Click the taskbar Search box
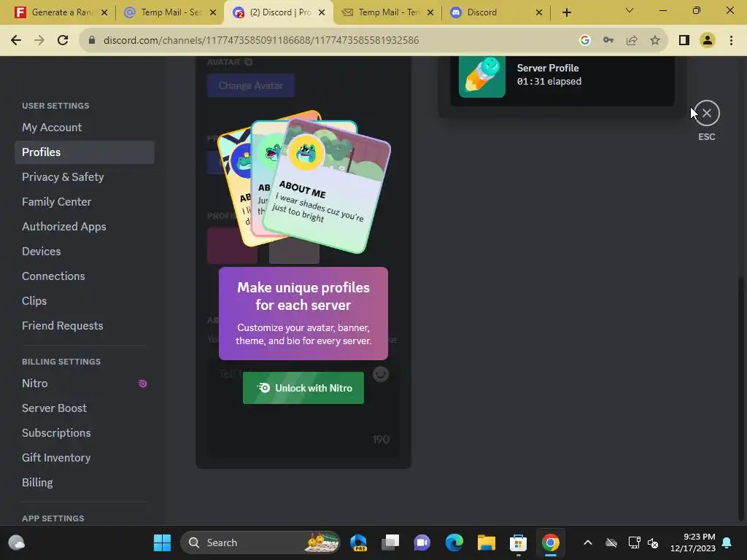The image size is (747, 560). tap(260, 542)
